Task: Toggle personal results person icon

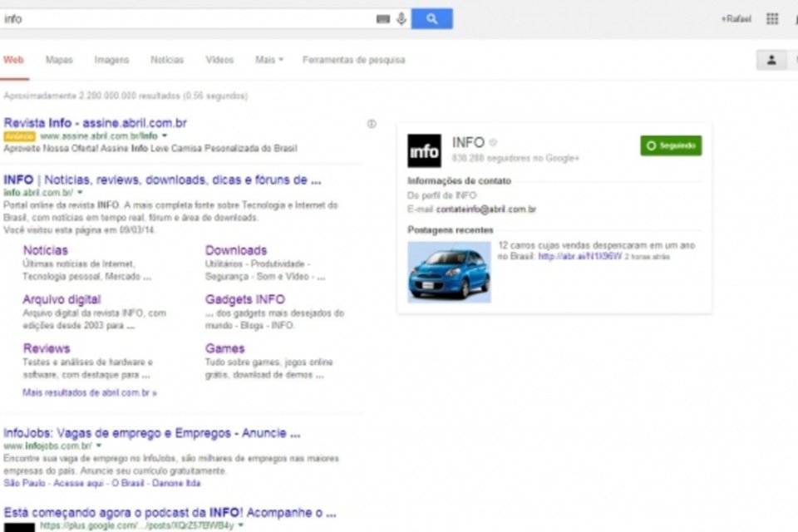Action: (x=771, y=60)
